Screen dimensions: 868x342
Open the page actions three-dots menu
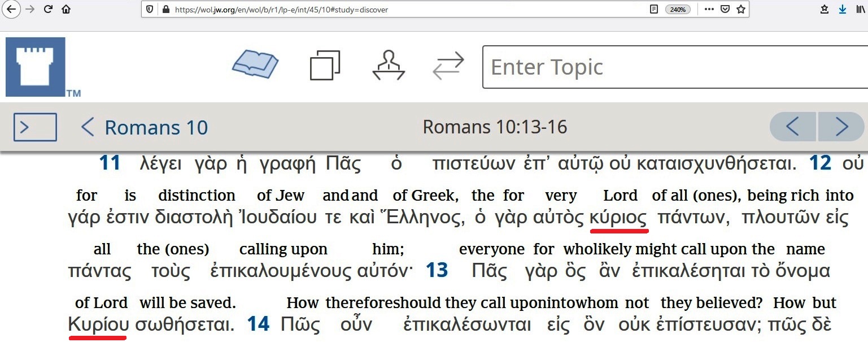709,10
